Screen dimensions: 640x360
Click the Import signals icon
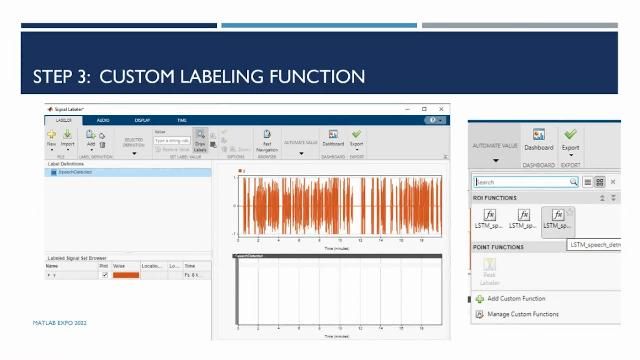click(67, 134)
